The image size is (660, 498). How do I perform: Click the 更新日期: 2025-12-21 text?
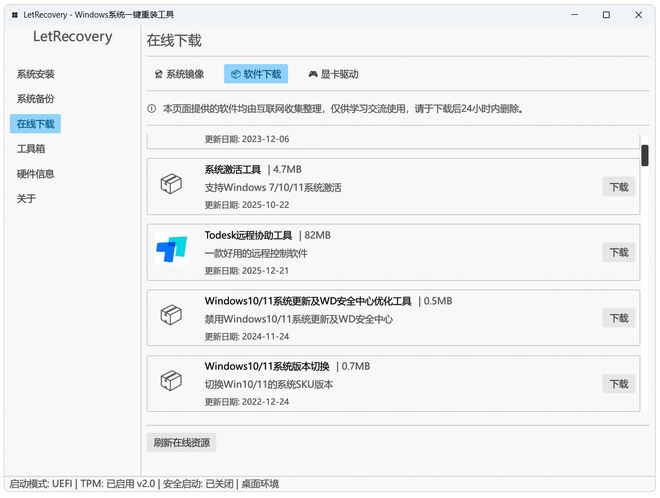click(247, 271)
